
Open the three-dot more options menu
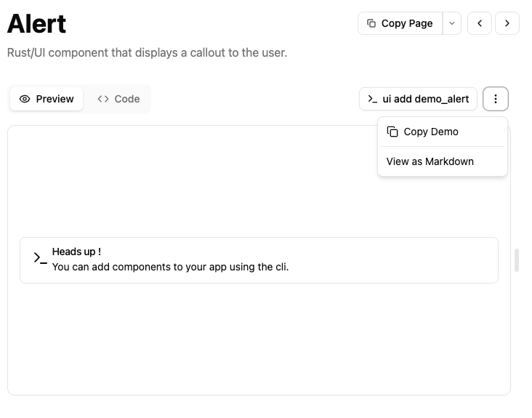coord(495,99)
